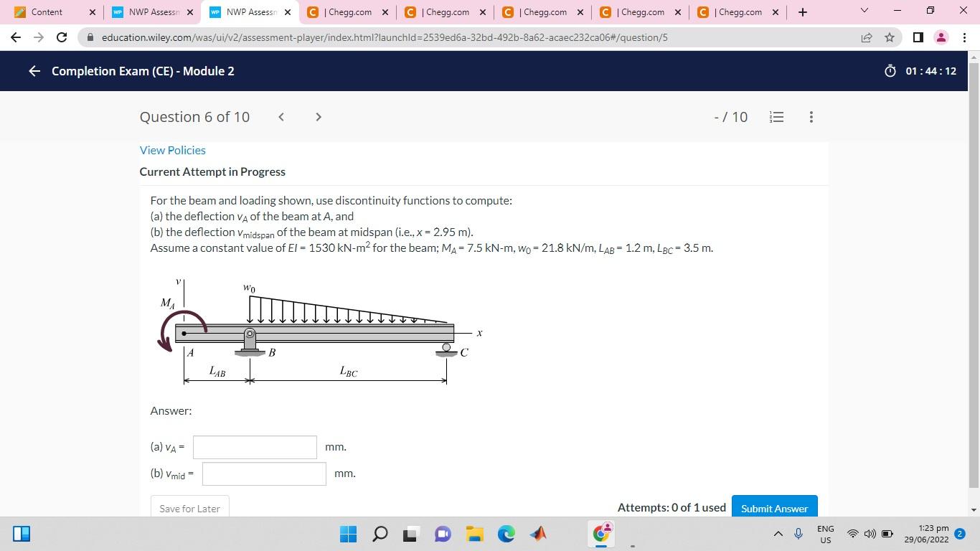Viewport: 980px width, 551px height.
Task: Click the timer clock icon next to the countdown
Action: (890, 71)
